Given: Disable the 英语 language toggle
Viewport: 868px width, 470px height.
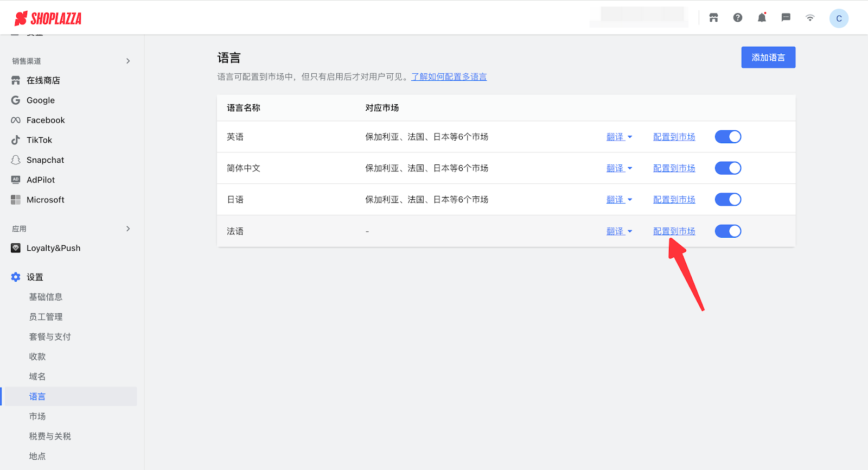Looking at the screenshot, I should tap(727, 137).
